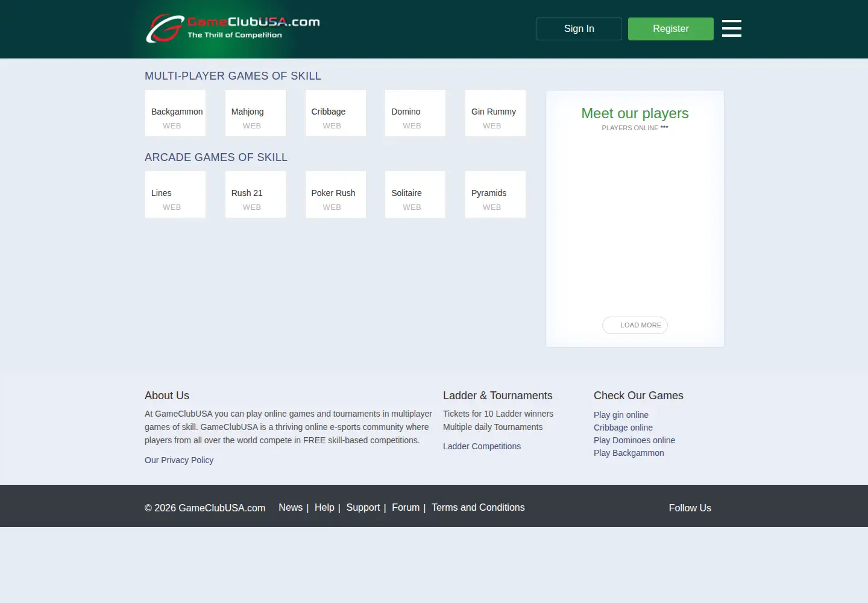Click the Players Online counter text
The height and width of the screenshot is (603, 868).
[x=635, y=128]
